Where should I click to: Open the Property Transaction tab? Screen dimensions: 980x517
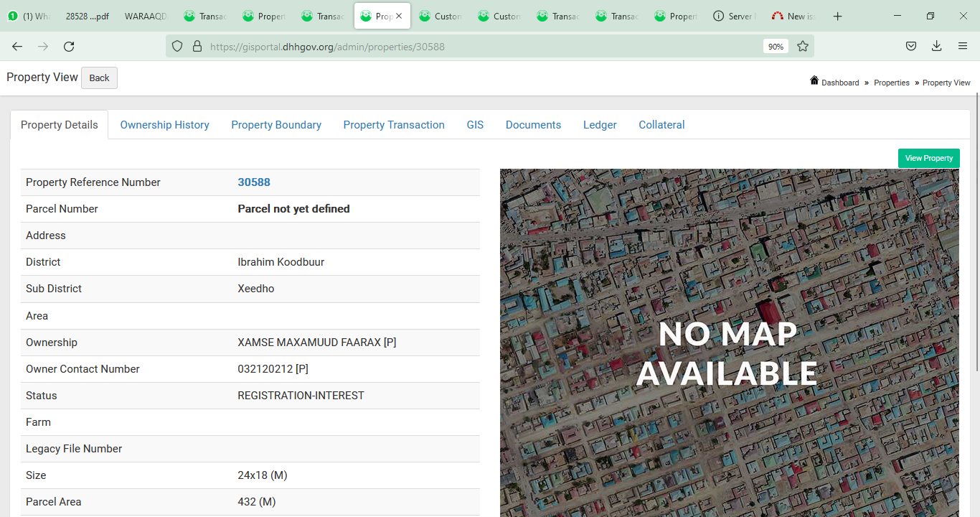394,125
